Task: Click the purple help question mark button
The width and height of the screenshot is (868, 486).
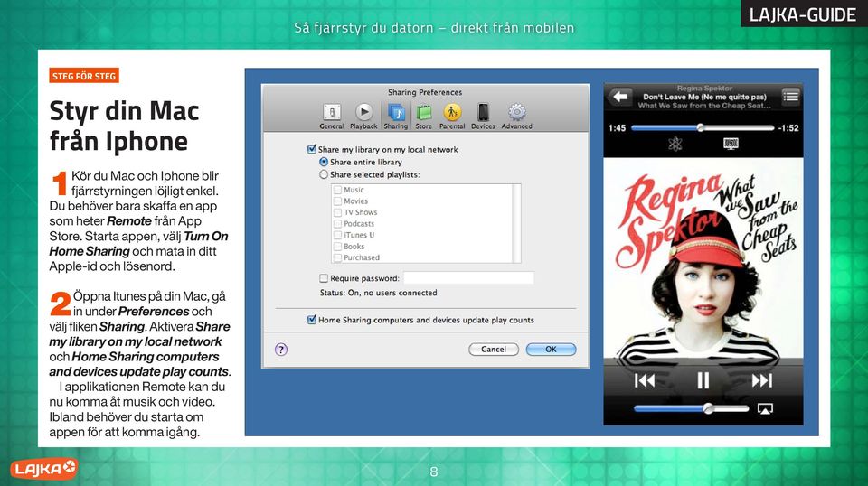Action: 281,350
